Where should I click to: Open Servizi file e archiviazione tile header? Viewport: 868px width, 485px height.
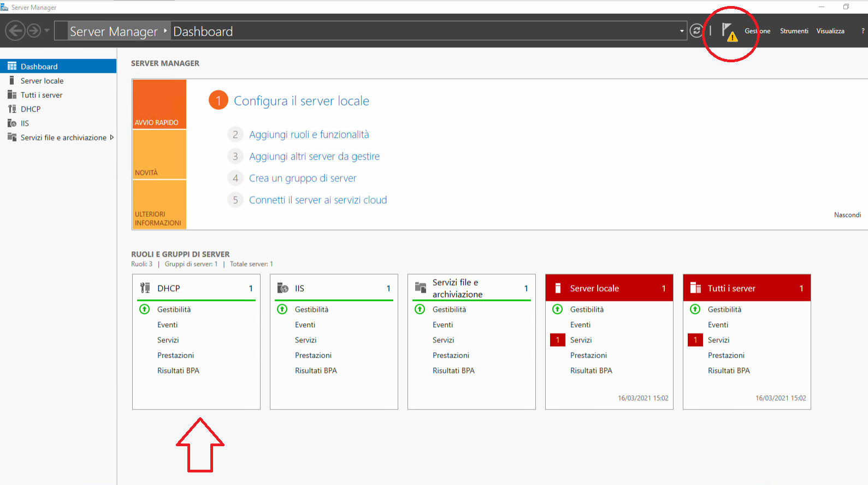(472, 288)
